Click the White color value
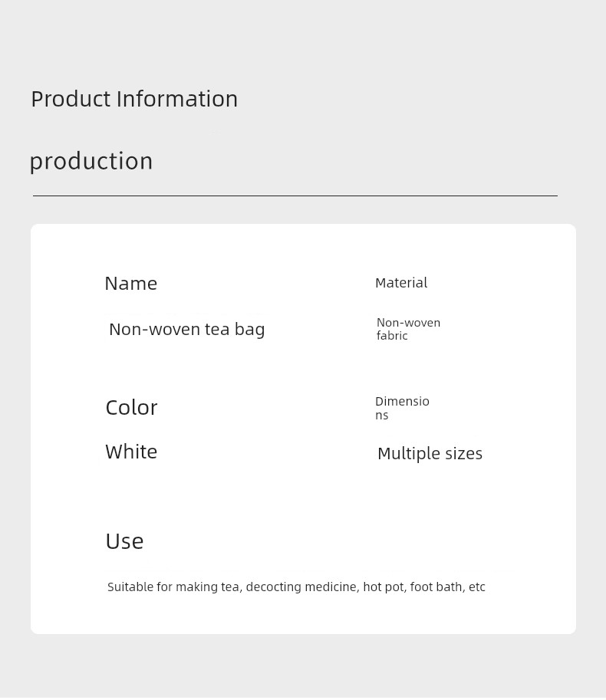Screen dimensions: 606x700 pos(131,452)
